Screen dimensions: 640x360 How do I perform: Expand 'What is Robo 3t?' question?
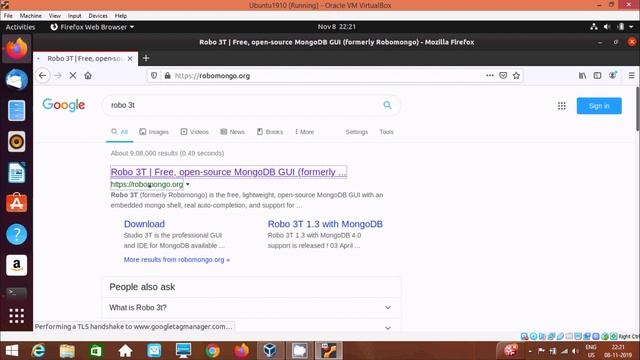tap(388, 307)
